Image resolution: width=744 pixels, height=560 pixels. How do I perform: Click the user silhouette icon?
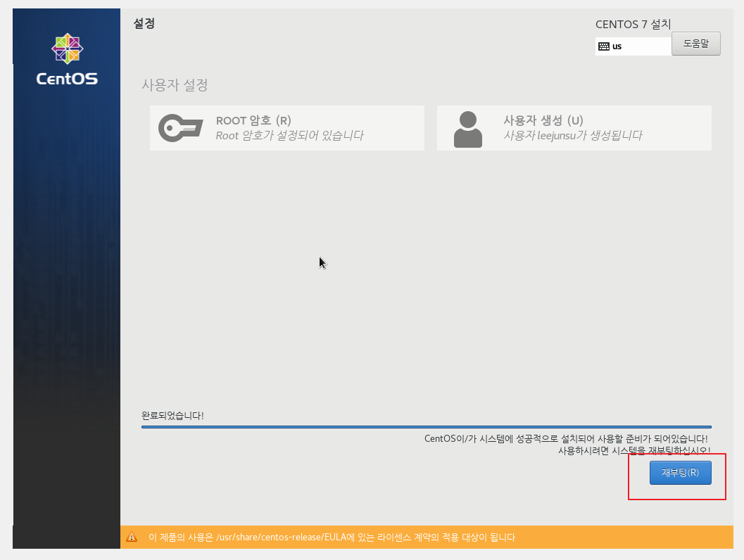coord(468,129)
